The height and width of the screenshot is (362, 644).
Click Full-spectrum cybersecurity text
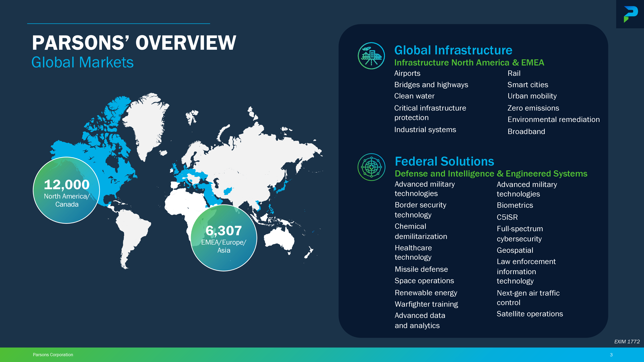pyautogui.click(x=520, y=234)
